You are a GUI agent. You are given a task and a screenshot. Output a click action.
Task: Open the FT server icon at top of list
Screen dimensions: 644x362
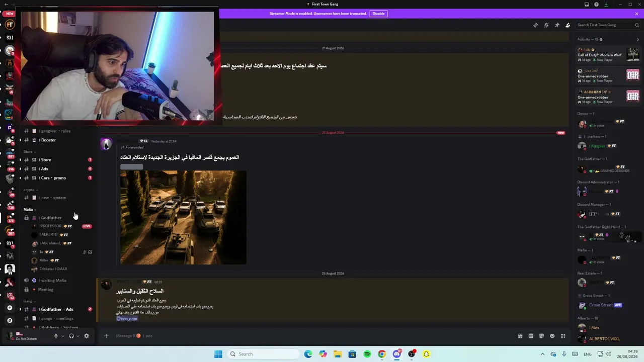[10, 25]
